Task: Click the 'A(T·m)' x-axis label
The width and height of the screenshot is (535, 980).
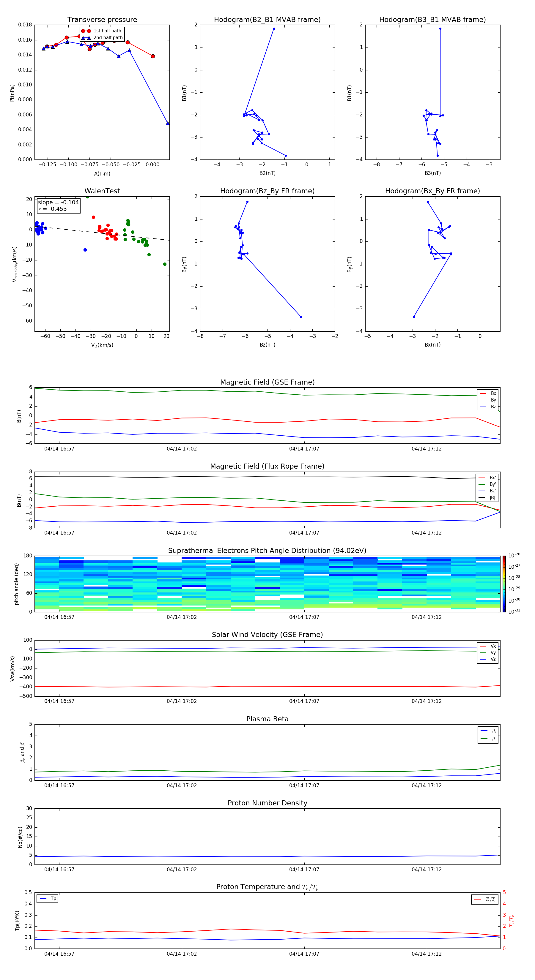Action: tap(102, 174)
